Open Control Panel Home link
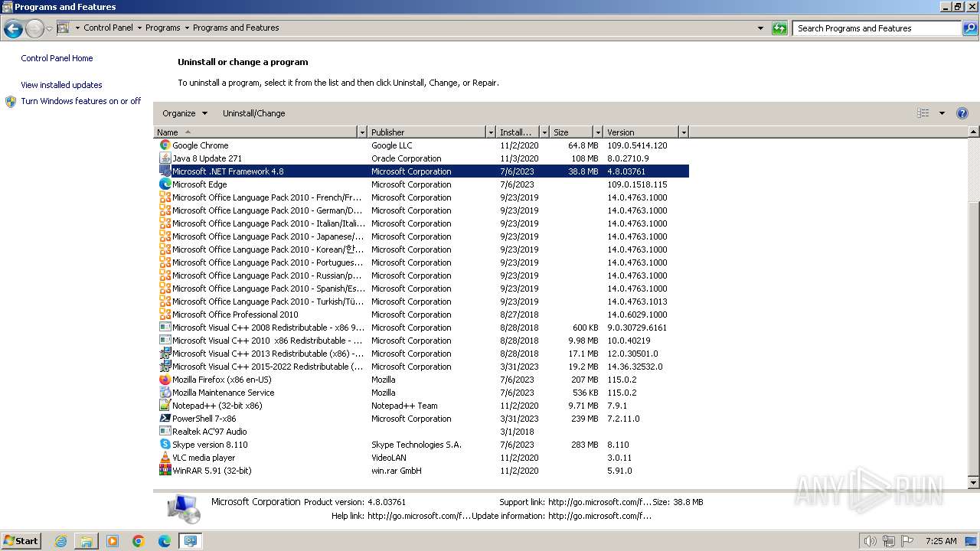The image size is (980, 551). coord(57,58)
